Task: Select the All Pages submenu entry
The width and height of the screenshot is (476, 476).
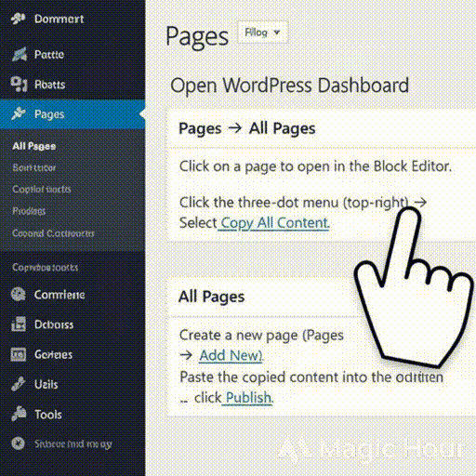Action: click(x=34, y=146)
